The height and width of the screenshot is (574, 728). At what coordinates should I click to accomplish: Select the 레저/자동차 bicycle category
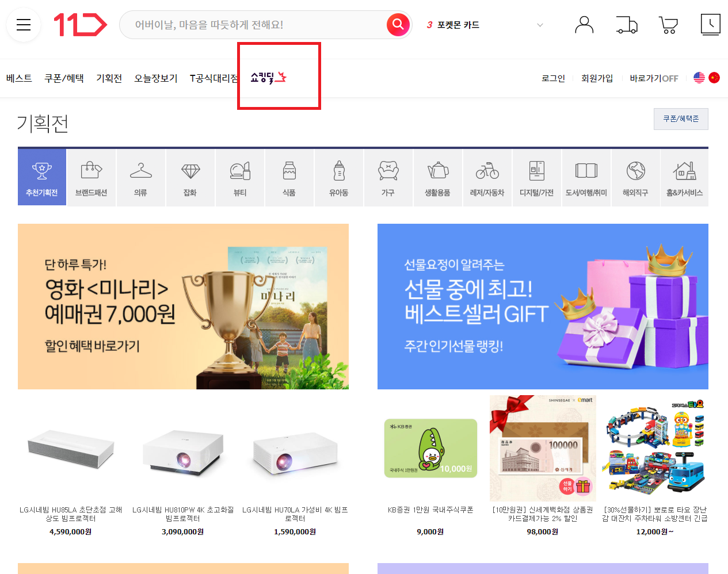click(x=487, y=178)
